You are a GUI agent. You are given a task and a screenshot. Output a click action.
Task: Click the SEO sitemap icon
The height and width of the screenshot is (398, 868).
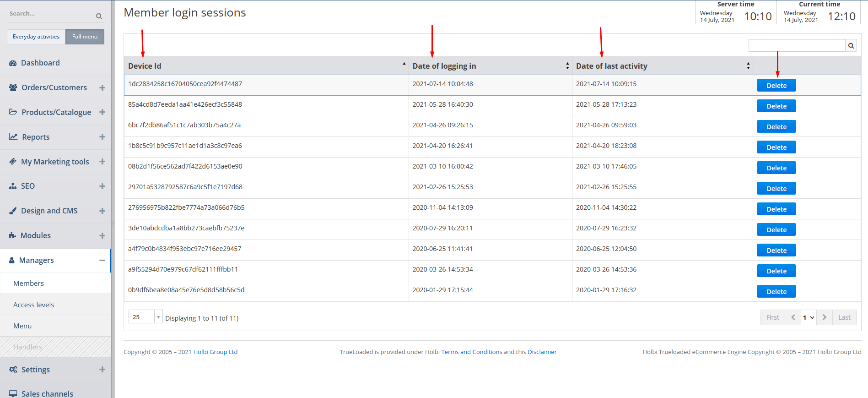pos(13,186)
